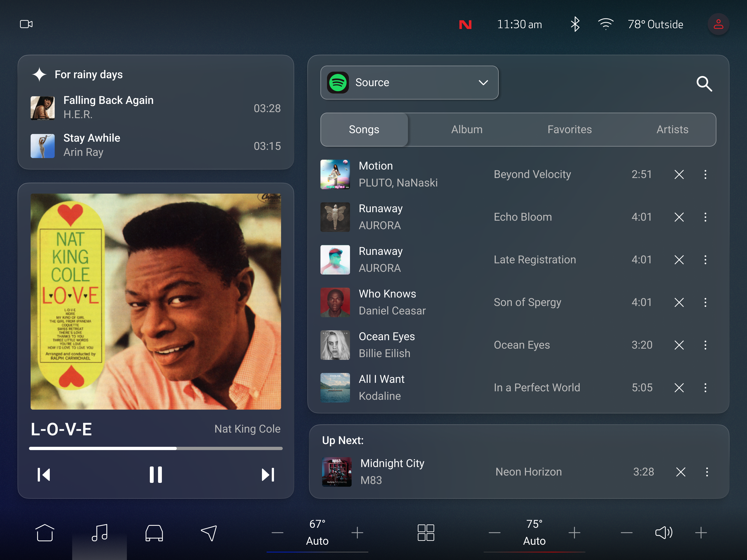Switch to the Artists tab
The height and width of the screenshot is (560, 747).
tap(672, 129)
